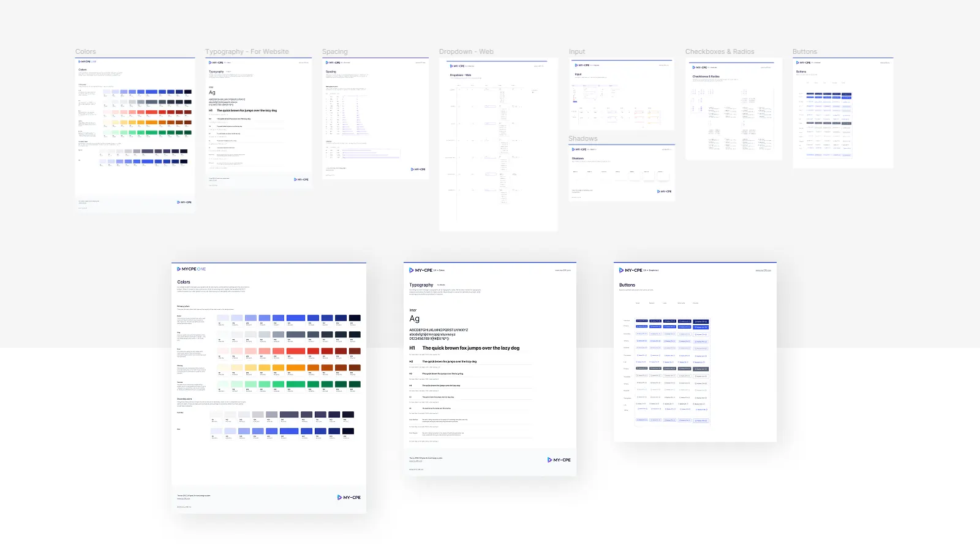Click the uppercase "ABCDEFGHIJKLMNOPQRSTUVWXYZ" alphabet line
Screen dimensions: 980x551
pyautogui.click(x=439, y=330)
